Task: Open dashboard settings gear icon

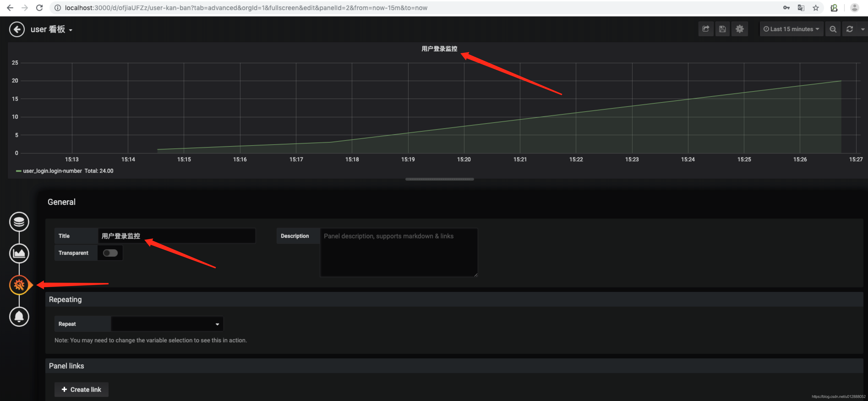Action: pyautogui.click(x=740, y=29)
